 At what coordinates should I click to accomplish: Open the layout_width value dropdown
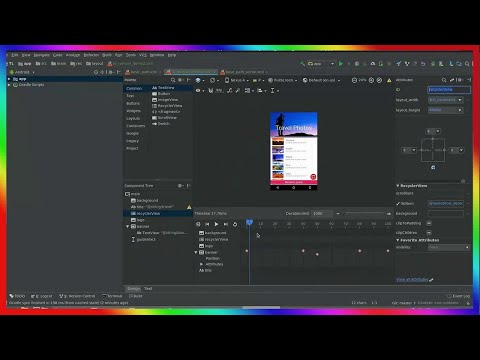click(446, 100)
